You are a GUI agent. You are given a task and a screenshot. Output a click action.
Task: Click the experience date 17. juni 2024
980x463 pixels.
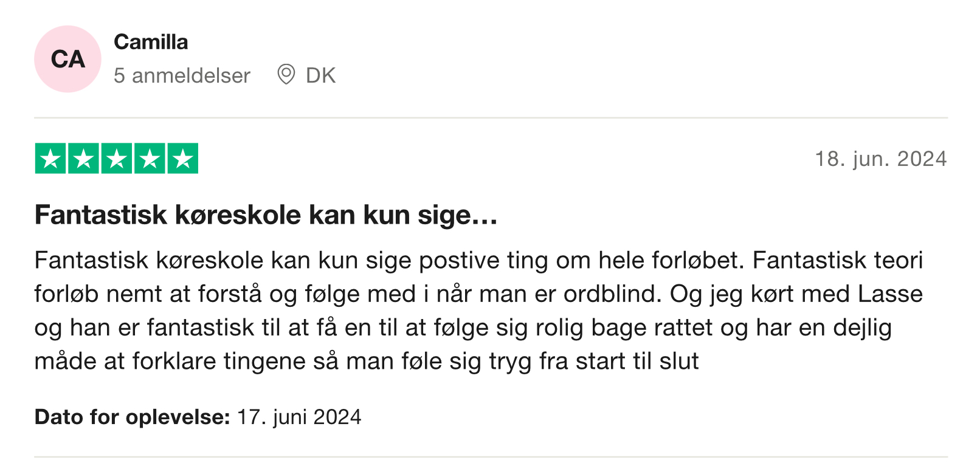[x=299, y=417]
